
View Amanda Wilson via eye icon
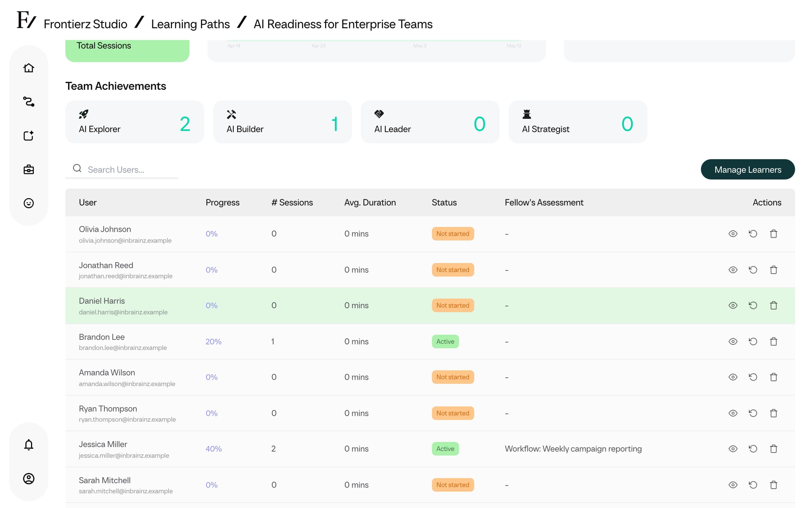(733, 377)
